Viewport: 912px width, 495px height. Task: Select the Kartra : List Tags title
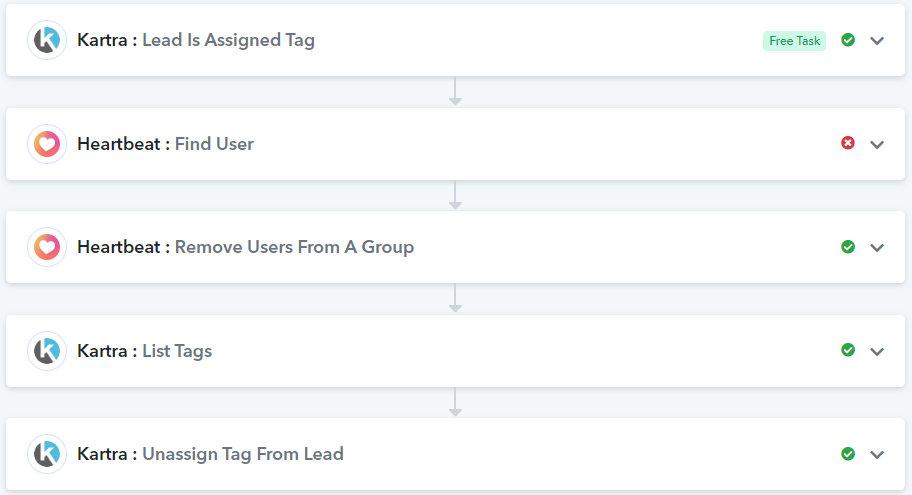click(x=144, y=351)
